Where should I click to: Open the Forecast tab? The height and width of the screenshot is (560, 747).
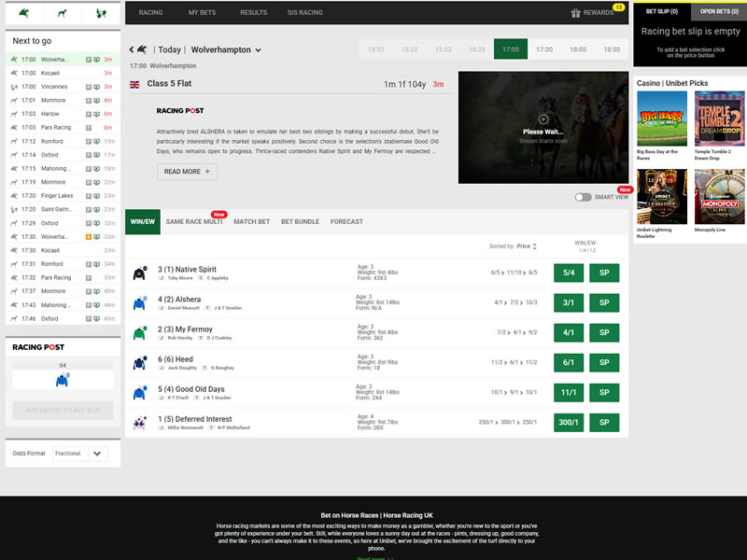(346, 222)
